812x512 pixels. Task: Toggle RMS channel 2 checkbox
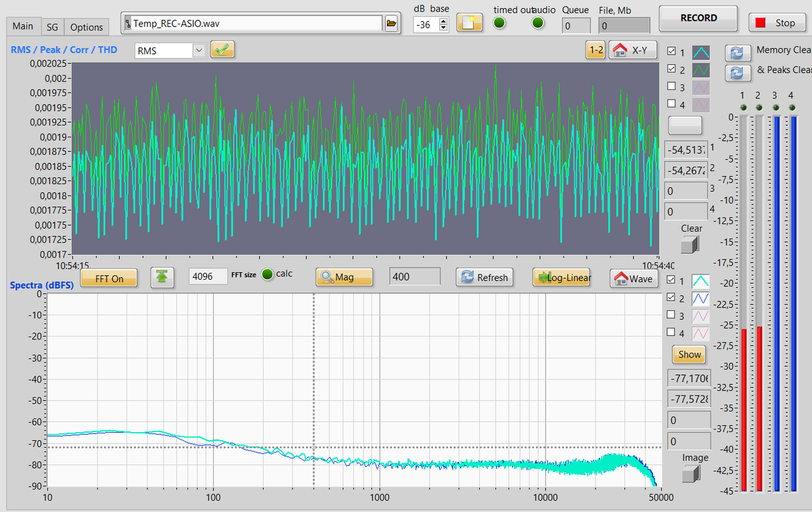[671, 68]
